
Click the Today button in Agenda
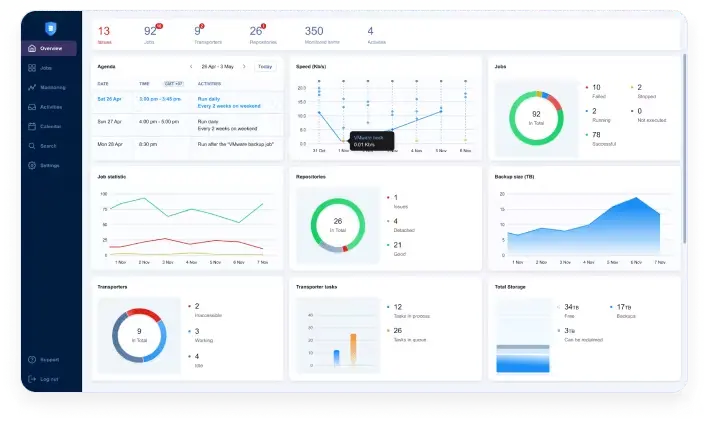click(265, 66)
